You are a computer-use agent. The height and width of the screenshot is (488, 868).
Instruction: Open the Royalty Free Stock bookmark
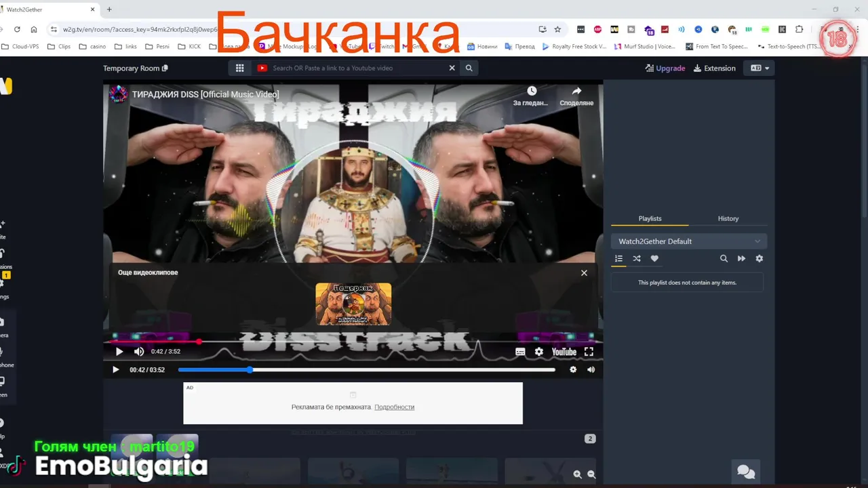[x=574, y=47]
